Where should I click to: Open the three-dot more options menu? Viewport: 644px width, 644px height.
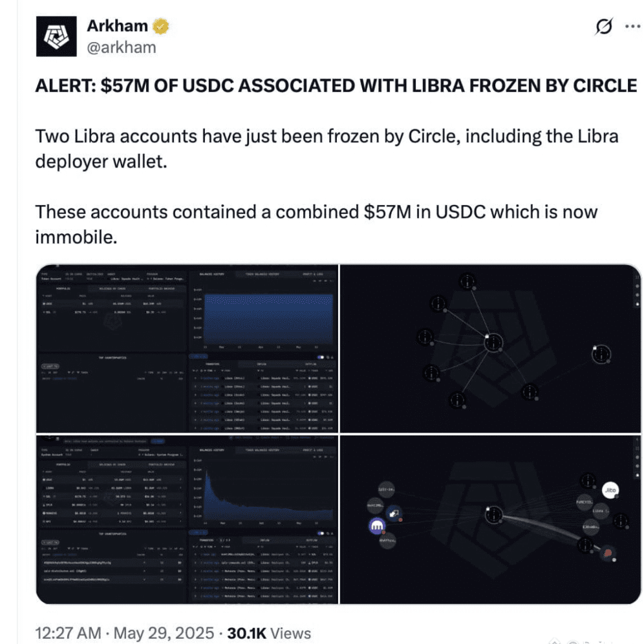coord(632,27)
